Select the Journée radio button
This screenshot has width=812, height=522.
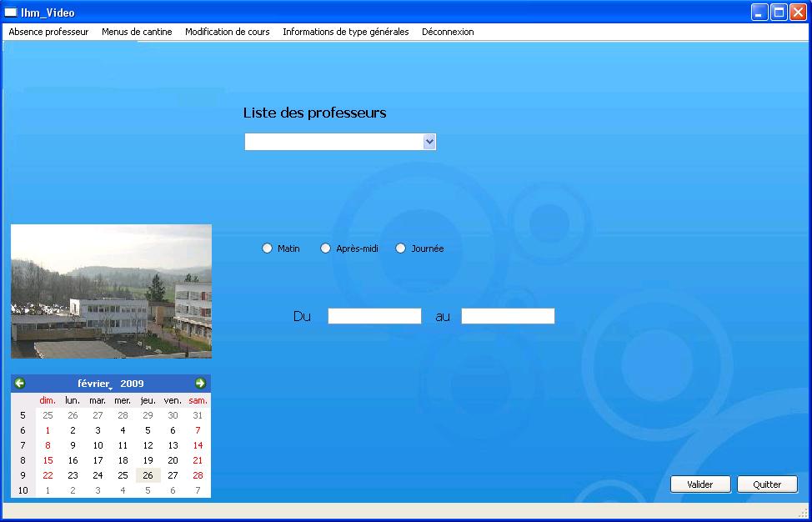400,248
